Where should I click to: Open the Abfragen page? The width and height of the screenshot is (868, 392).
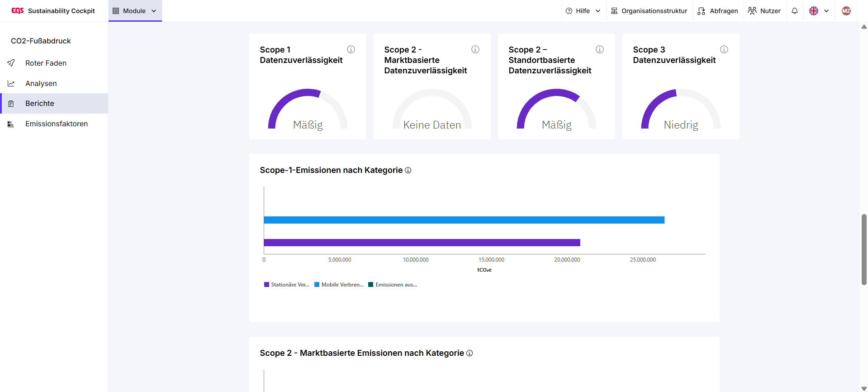pyautogui.click(x=718, y=11)
